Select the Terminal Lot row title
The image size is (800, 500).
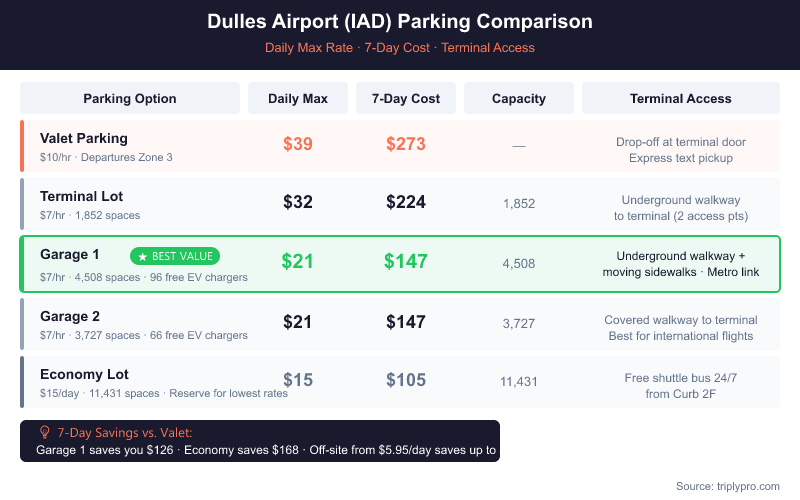pos(82,196)
